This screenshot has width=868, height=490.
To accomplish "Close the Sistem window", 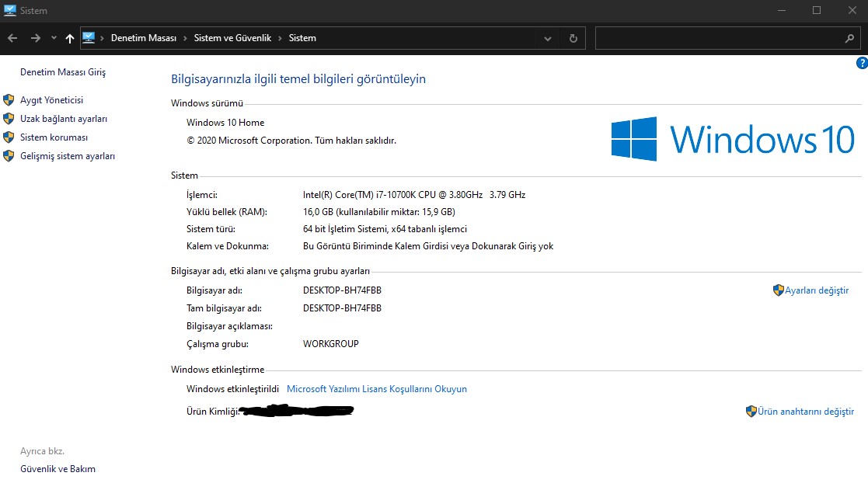I will point(852,11).
